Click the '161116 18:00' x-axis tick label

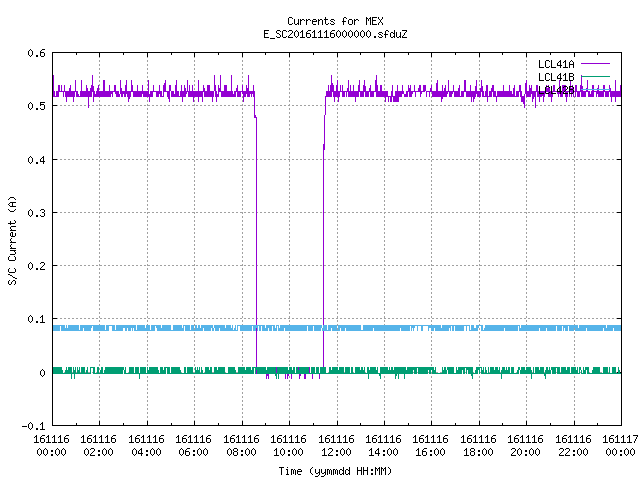tap(478, 446)
